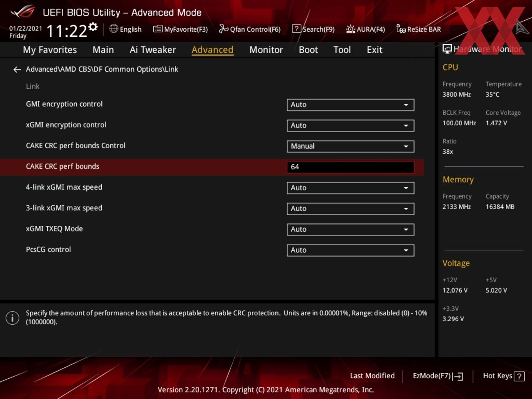Image resolution: width=532 pixels, height=399 pixels.
Task: Click Core Voltage value 1.472 V
Action: click(x=496, y=123)
